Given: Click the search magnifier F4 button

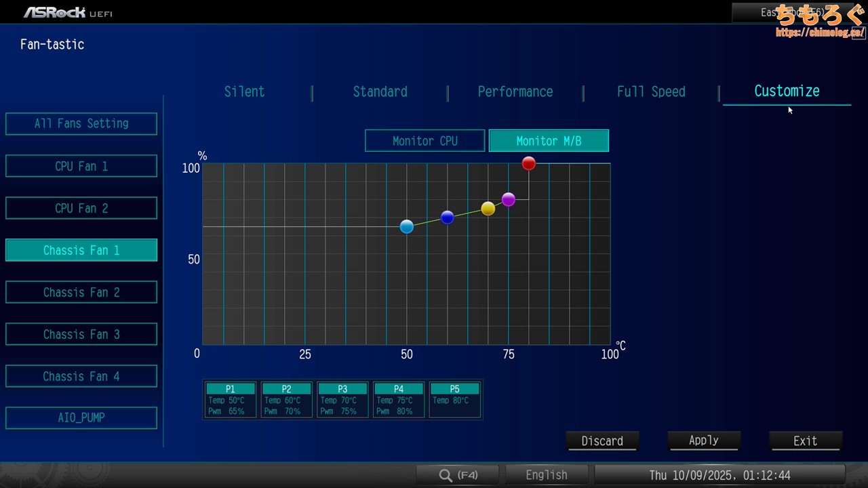Looking at the screenshot, I should click(x=458, y=475).
